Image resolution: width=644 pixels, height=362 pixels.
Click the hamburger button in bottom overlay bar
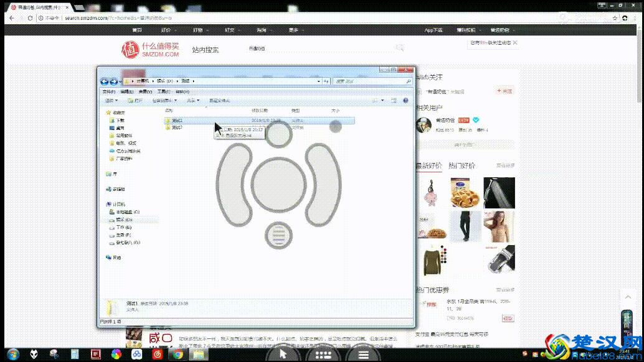pyautogui.click(x=362, y=354)
